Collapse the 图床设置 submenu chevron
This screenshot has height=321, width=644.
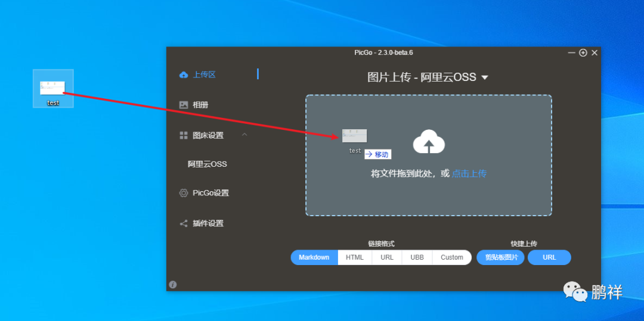click(244, 135)
